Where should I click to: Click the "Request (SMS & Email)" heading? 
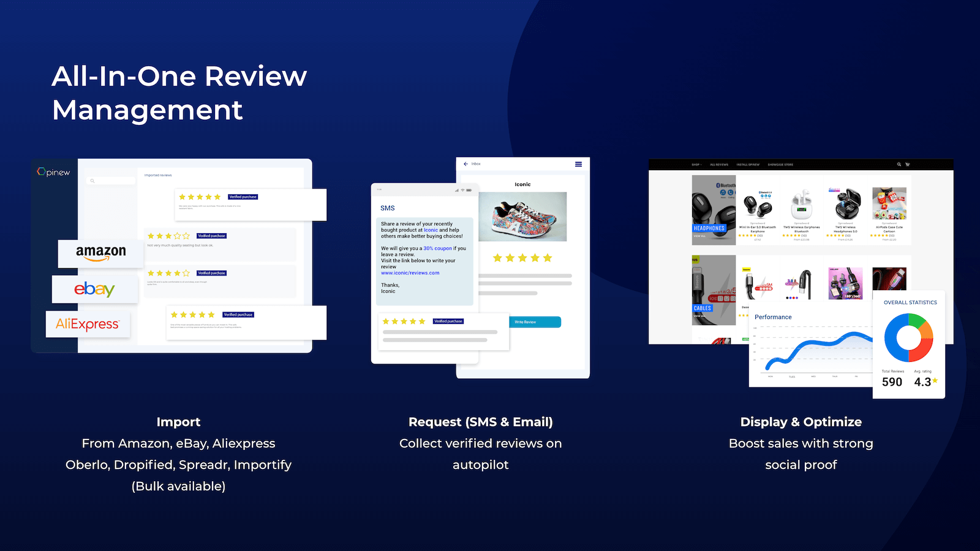[481, 422]
